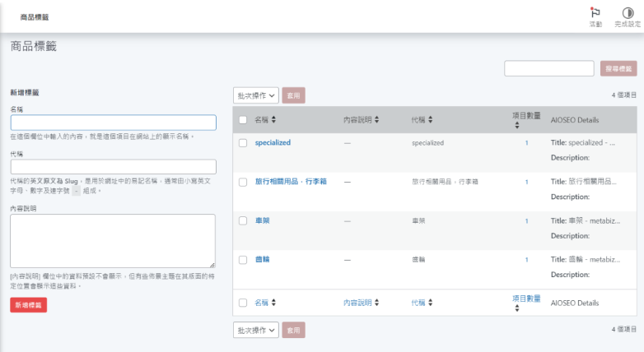
Task: Click the top 套用 apply button
Action: click(x=293, y=95)
